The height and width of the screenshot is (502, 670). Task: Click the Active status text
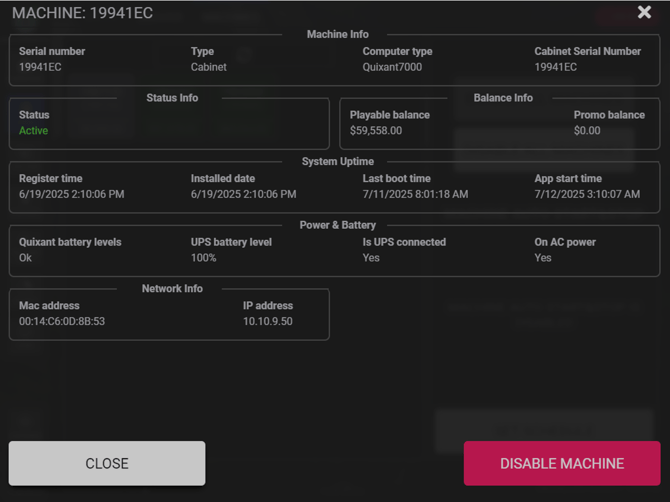[x=33, y=131]
